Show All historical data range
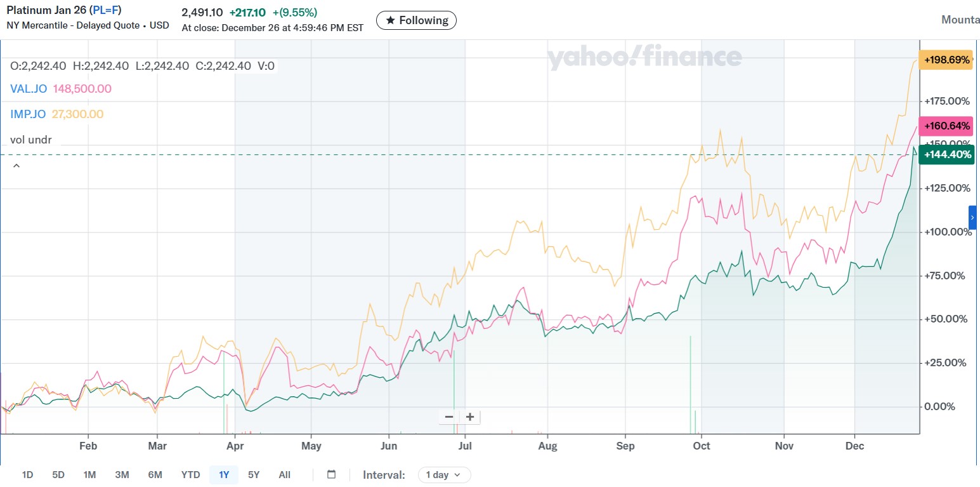 point(285,475)
